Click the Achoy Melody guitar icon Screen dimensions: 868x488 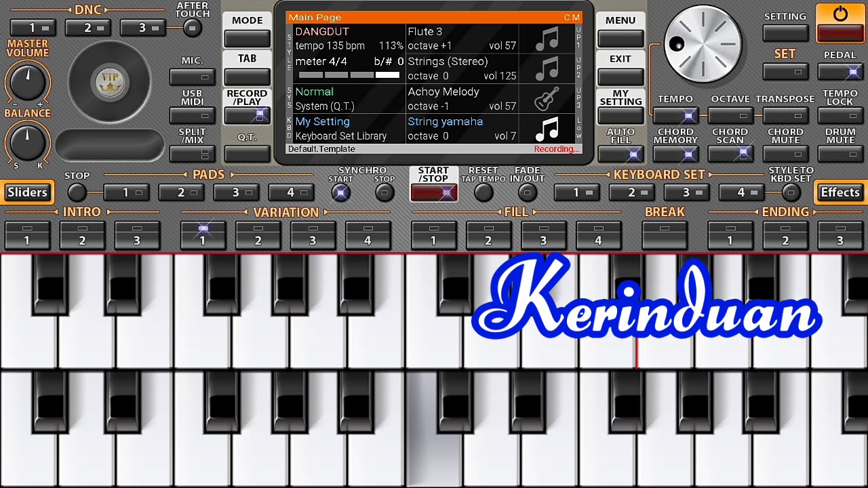(x=547, y=98)
